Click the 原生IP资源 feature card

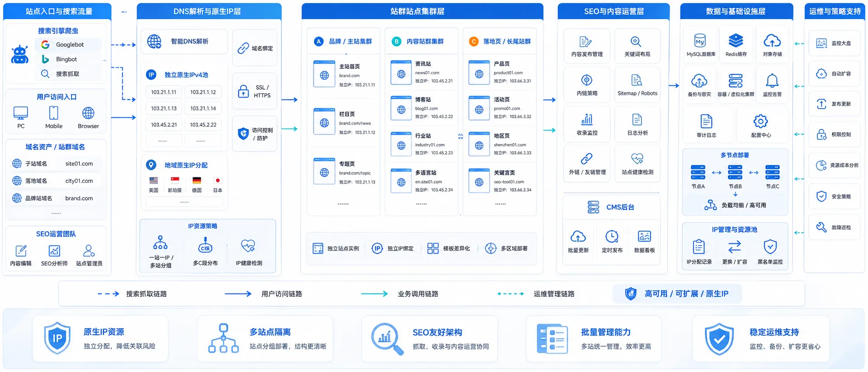tap(100, 339)
